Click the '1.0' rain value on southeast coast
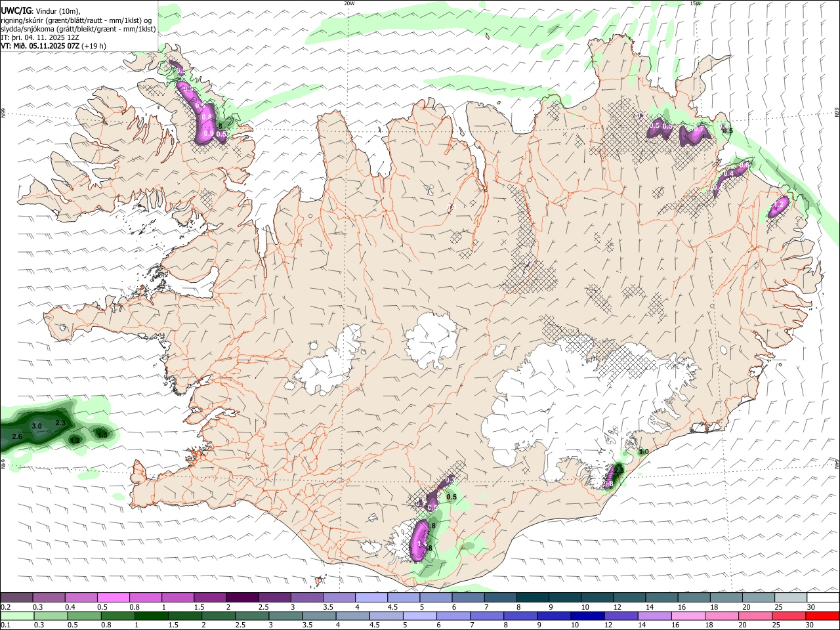This screenshot has height=630, width=840. (x=644, y=451)
